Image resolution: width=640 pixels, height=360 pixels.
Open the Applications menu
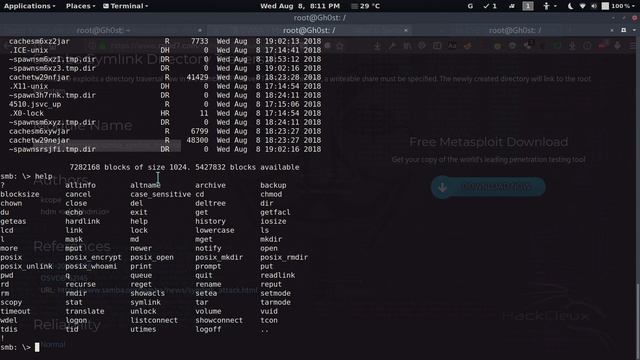pos(29,6)
